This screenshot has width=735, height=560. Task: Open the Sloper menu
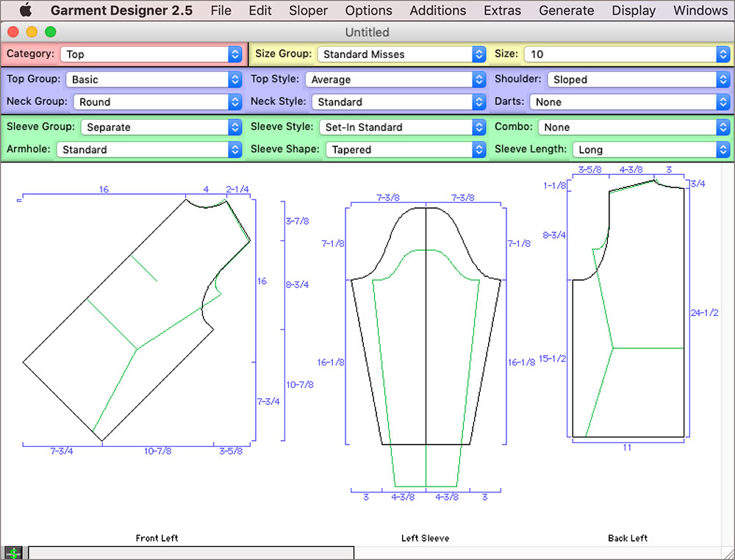pos(308,10)
